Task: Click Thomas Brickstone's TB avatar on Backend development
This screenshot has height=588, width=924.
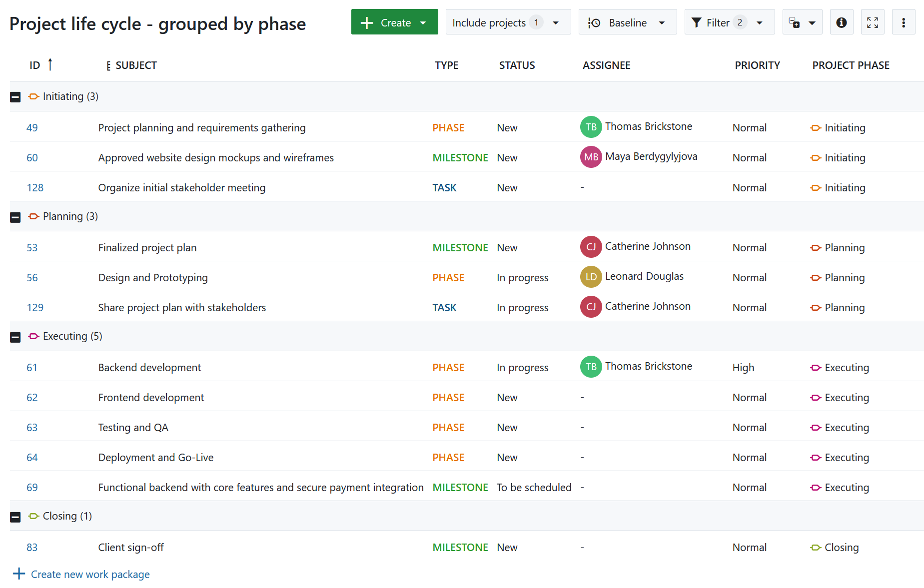Action: [x=591, y=367]
